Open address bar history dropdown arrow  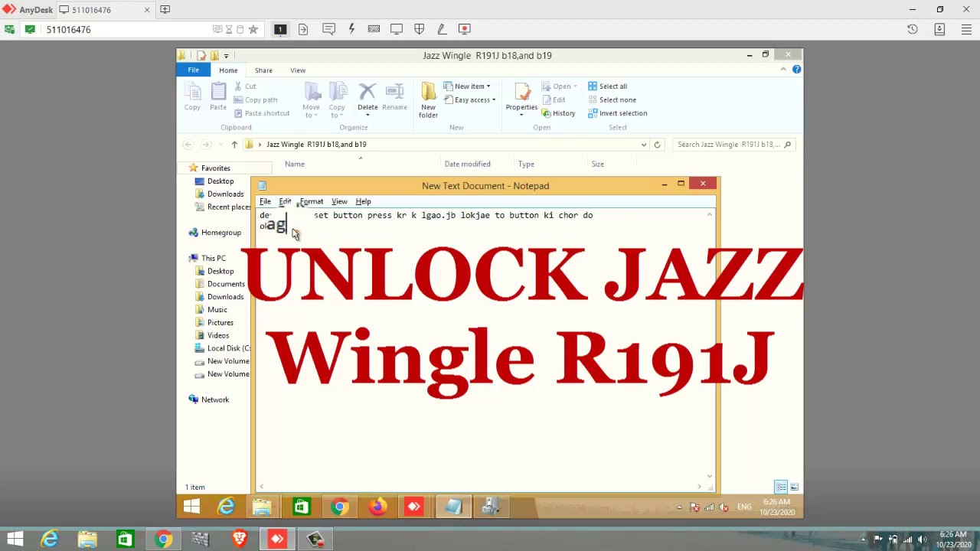(x=644, y=144)
